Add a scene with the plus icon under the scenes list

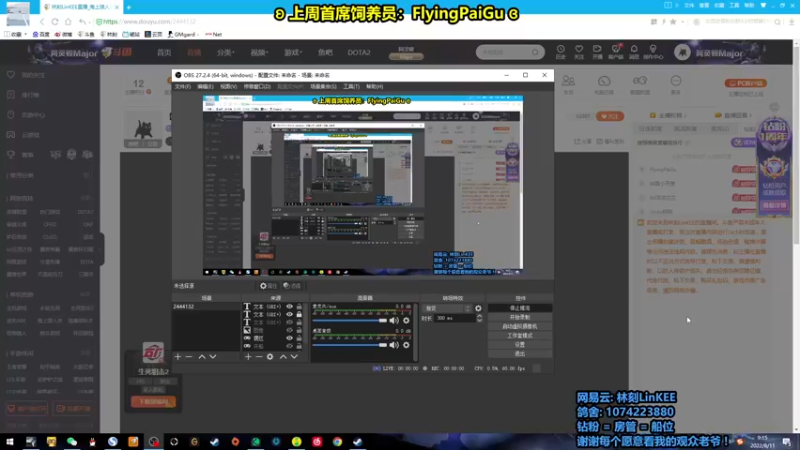178,357
